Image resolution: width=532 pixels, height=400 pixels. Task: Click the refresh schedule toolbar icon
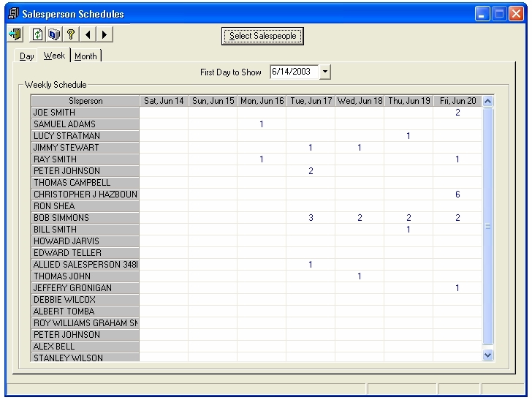[x=37, y=34]
